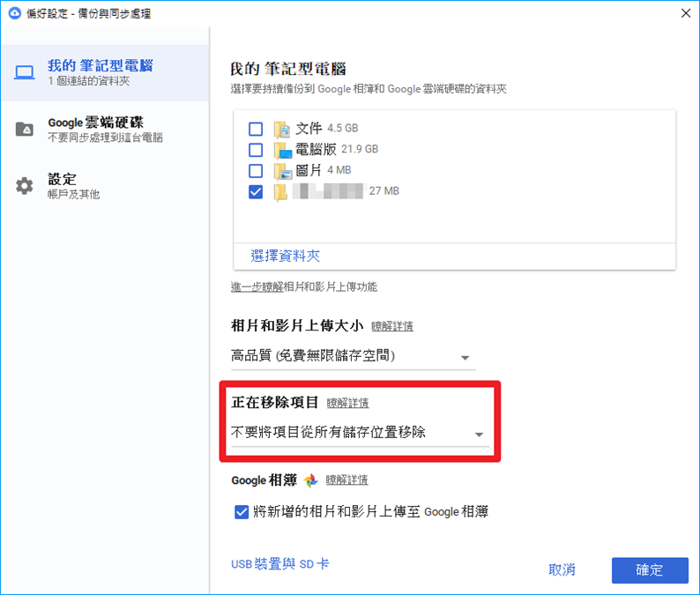
Task: Click the 電腦版 folder name
Action: pyautogui.click(x=316, y=149)
